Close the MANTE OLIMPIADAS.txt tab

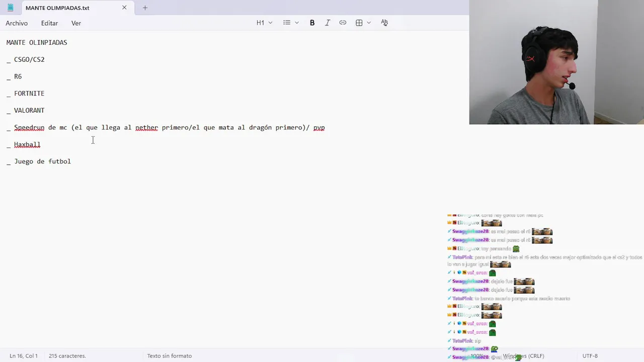point(124,8)
